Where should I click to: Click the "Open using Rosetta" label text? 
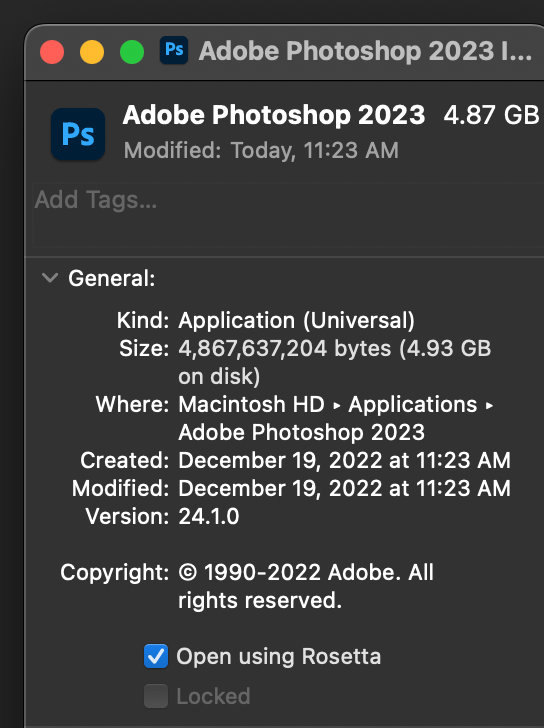(x=278, y=656)
